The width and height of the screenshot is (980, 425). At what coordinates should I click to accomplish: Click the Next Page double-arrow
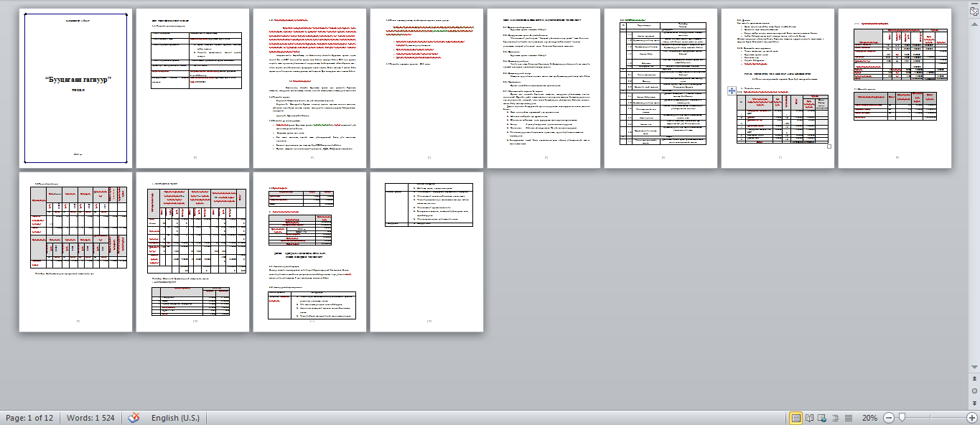(x=974, y=402)
